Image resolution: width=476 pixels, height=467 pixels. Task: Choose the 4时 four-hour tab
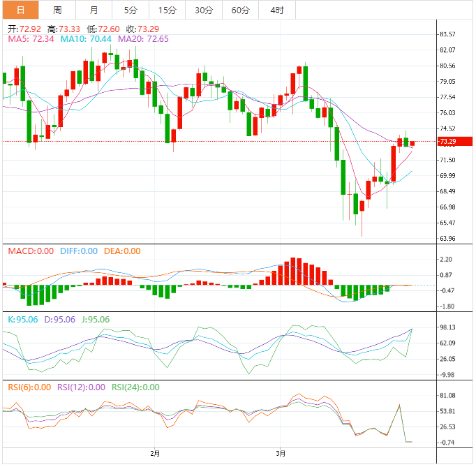(277, 10)
